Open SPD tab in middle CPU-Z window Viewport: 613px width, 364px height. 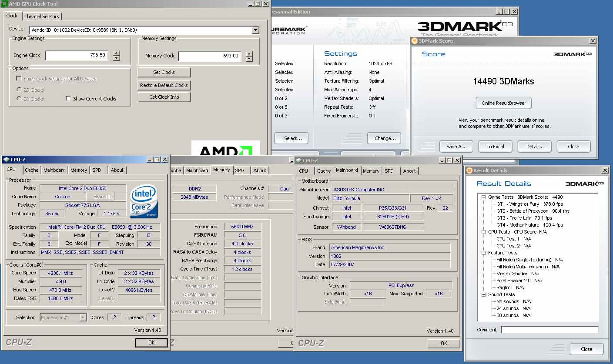coord(239,170)
